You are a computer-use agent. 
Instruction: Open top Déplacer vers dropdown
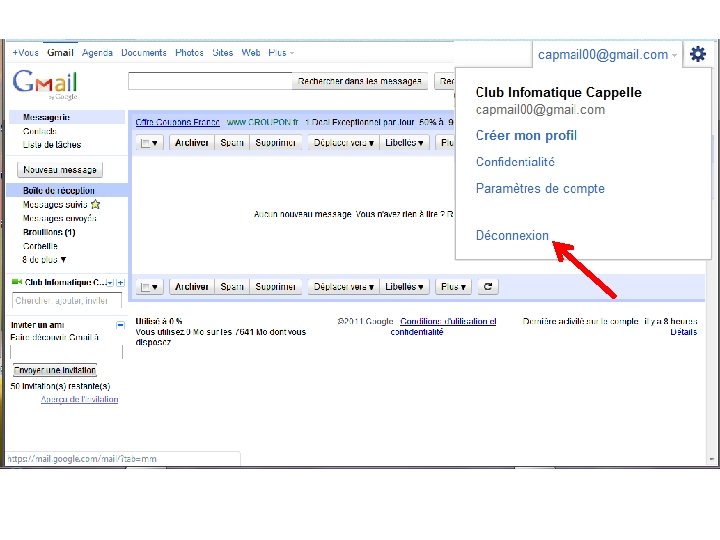(x=343, y=143)
